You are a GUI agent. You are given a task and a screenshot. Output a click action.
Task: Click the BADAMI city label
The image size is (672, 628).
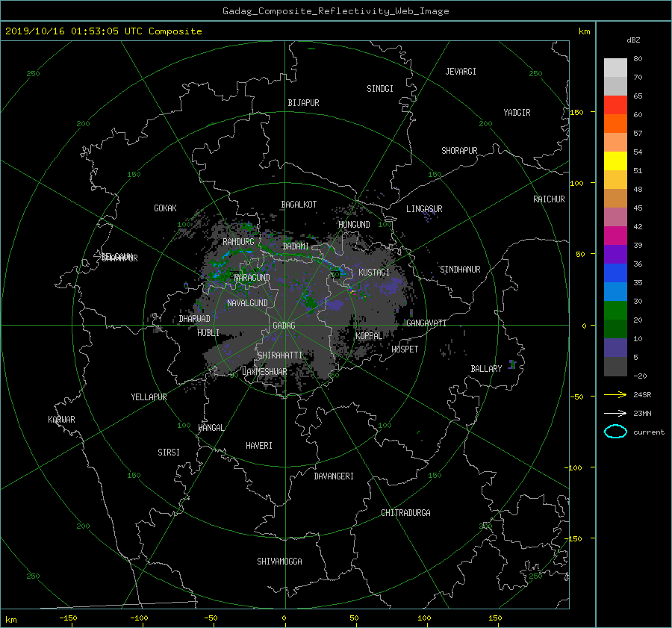click(296, 246)
